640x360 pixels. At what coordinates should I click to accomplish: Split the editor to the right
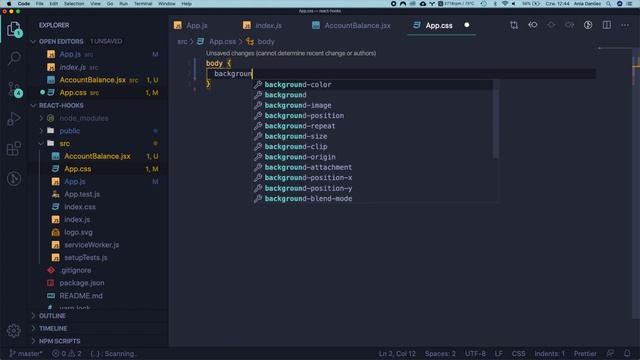pyautogui.click(x=607, y=25)
